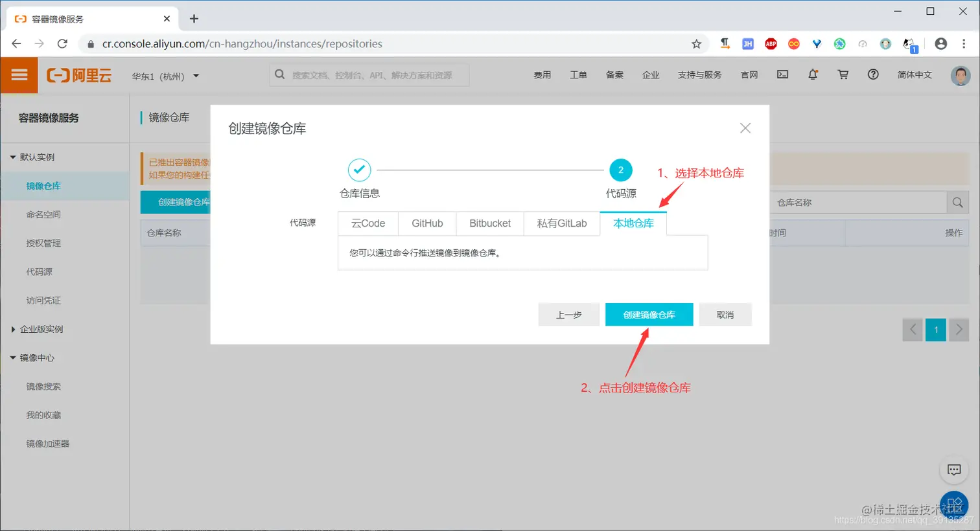Click the step 2 代码源 circle

click(621, 170)
